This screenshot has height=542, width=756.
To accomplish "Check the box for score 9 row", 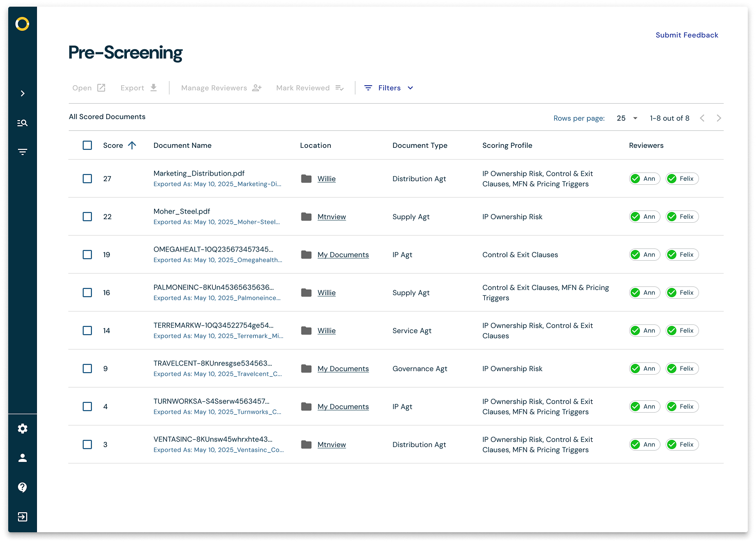I will pyautogui.click(x=87, y=369).
